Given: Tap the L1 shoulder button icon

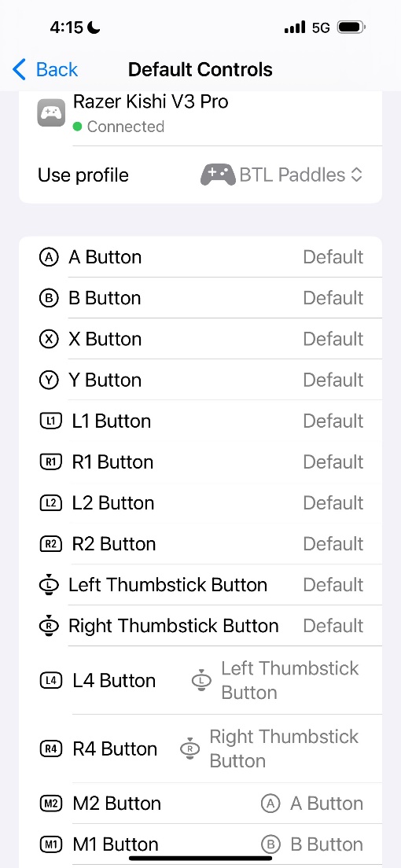Looking at the screenshot, I should coord(50,421).
